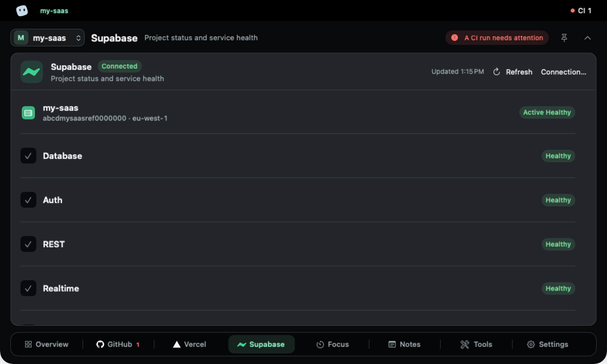607x364 pixels.
Task: Click the Overview grid icon
Action: pyautogui.click(x=28, y=344)
